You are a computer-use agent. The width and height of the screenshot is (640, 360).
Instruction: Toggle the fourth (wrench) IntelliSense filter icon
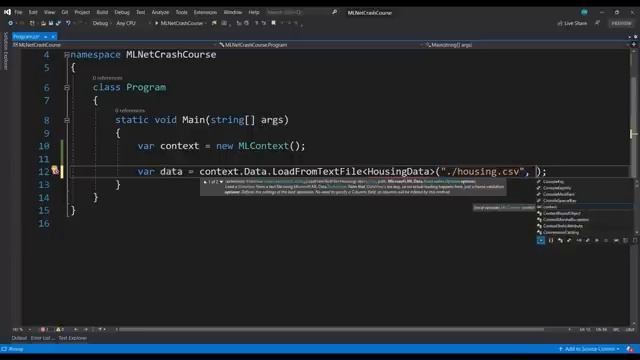point(569,240)
